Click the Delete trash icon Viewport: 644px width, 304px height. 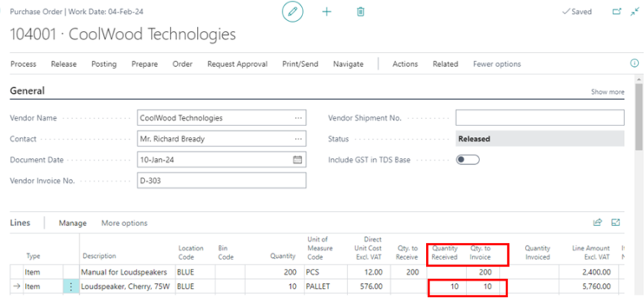[x=361, y=12]
